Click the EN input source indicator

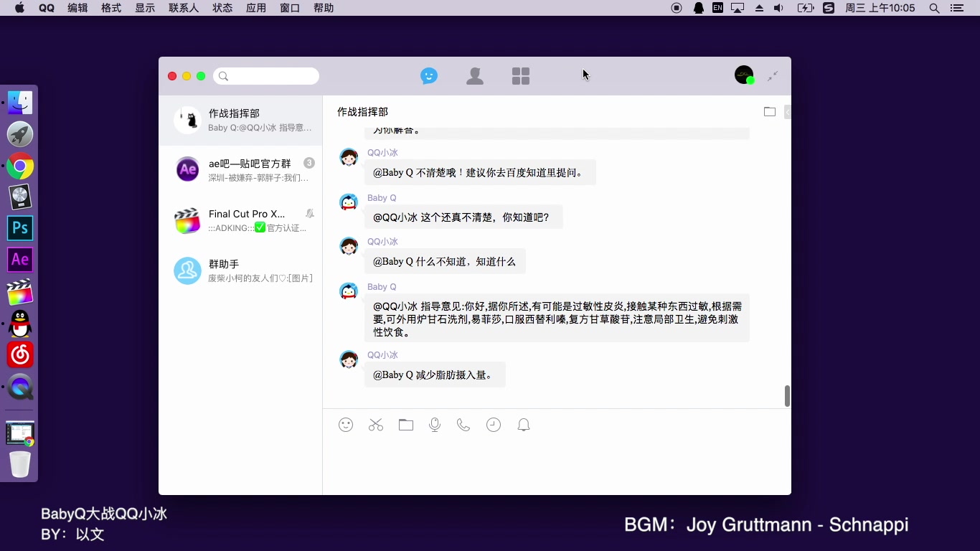tap(717, 8)
